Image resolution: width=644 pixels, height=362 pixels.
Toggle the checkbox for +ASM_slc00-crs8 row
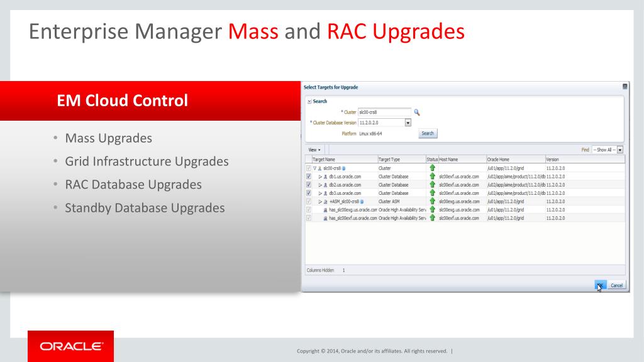coord(308,202)
